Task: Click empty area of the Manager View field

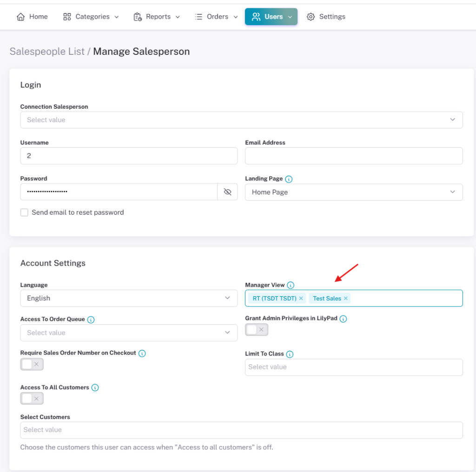Action: tap(406, 298)
